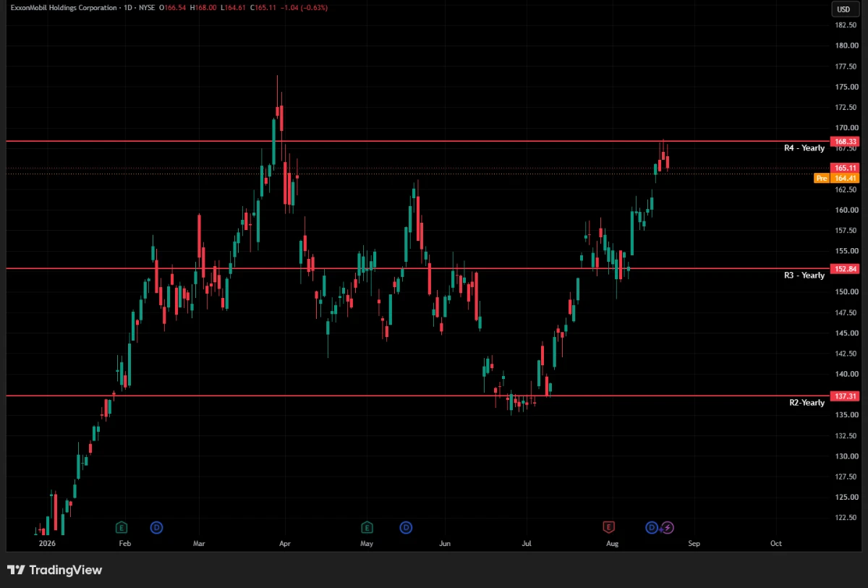This screenshot has height=588, width=868.
Task: Click the purple lightning bolt event icon
Action: pos(668,527)
